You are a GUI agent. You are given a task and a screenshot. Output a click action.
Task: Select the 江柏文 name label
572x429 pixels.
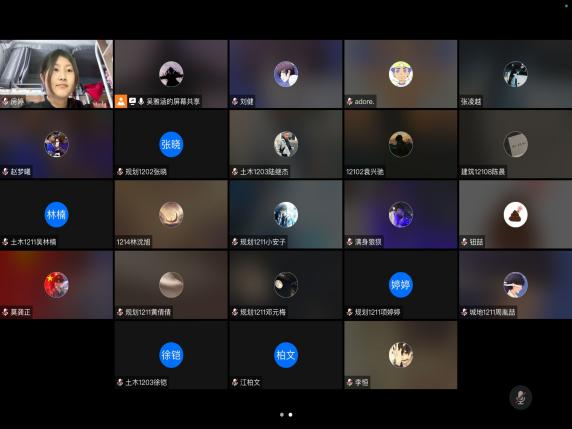250,382
